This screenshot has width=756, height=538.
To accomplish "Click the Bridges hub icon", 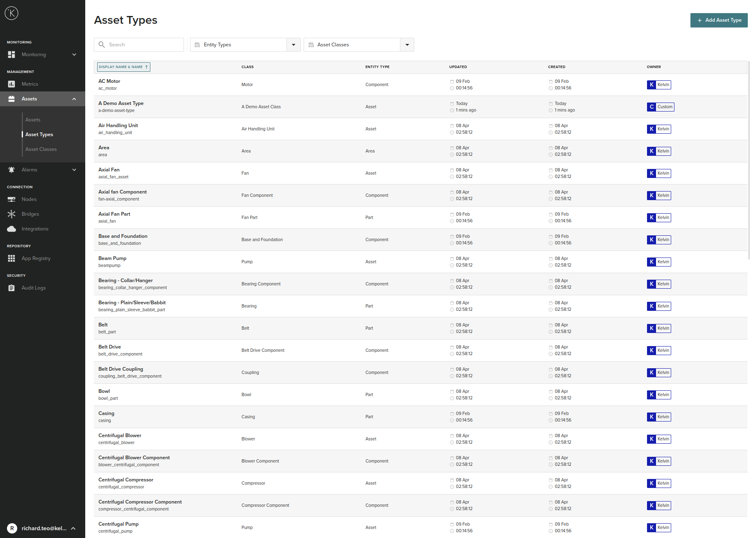I will point(11,214).
